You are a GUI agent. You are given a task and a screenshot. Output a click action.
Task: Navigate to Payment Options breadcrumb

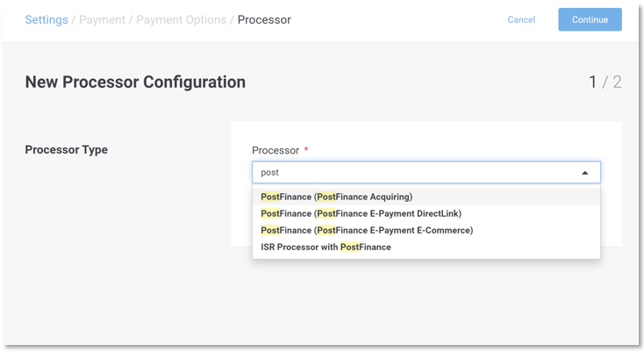(x=181, y=19)
